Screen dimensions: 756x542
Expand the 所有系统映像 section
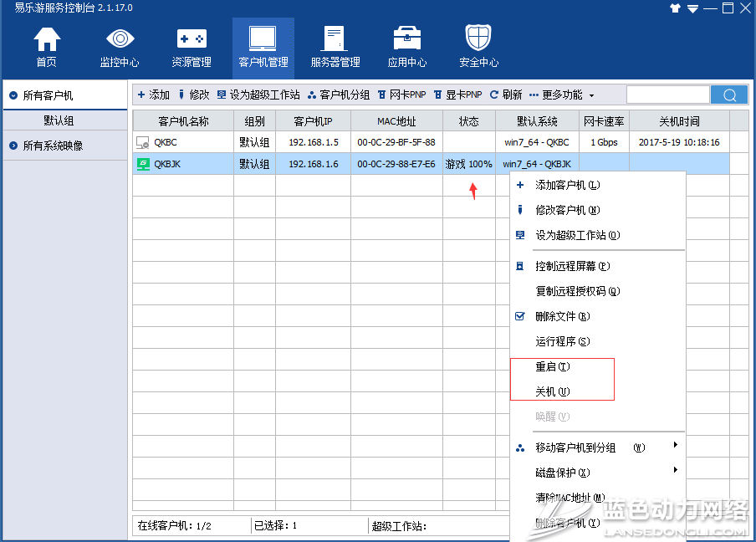[x=13, y=146]
